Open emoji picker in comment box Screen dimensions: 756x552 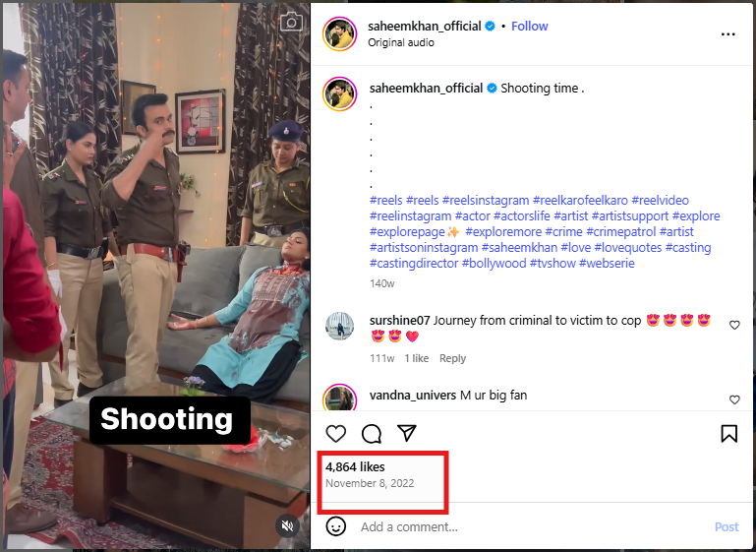point(335,526)
